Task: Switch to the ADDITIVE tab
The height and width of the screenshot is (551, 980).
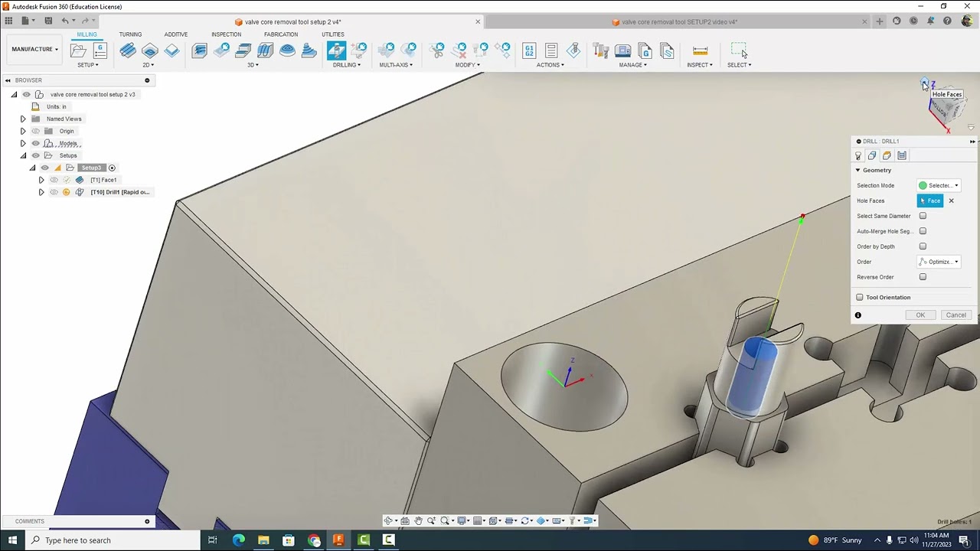Action: (175, 34)
